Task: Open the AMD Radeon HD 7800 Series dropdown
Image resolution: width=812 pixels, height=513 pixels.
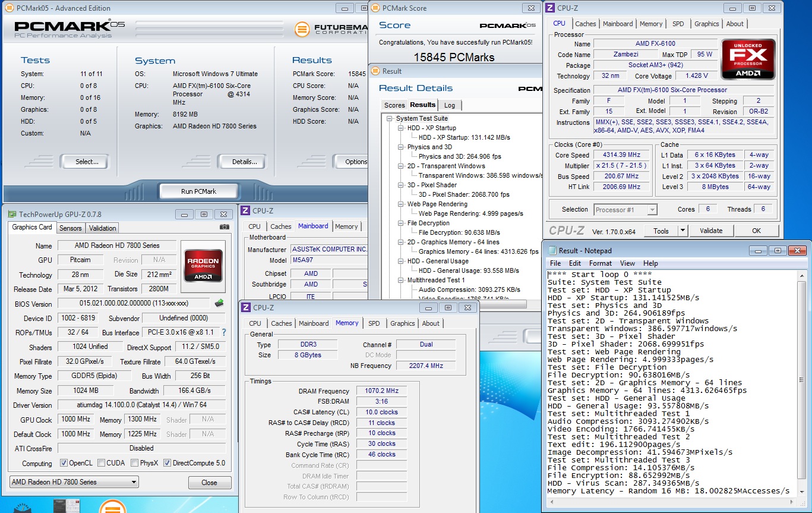Action: coord(74,482)
